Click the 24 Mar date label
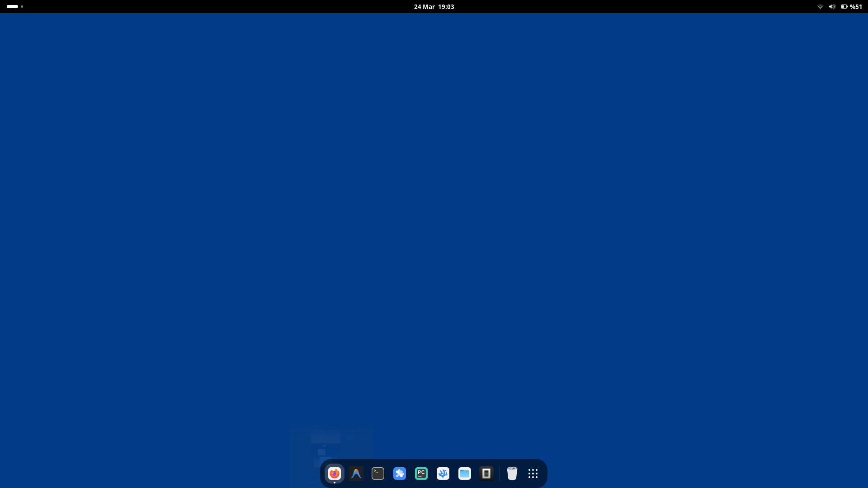The width and height of the screenshot is (868, 488). click(424, 7)
